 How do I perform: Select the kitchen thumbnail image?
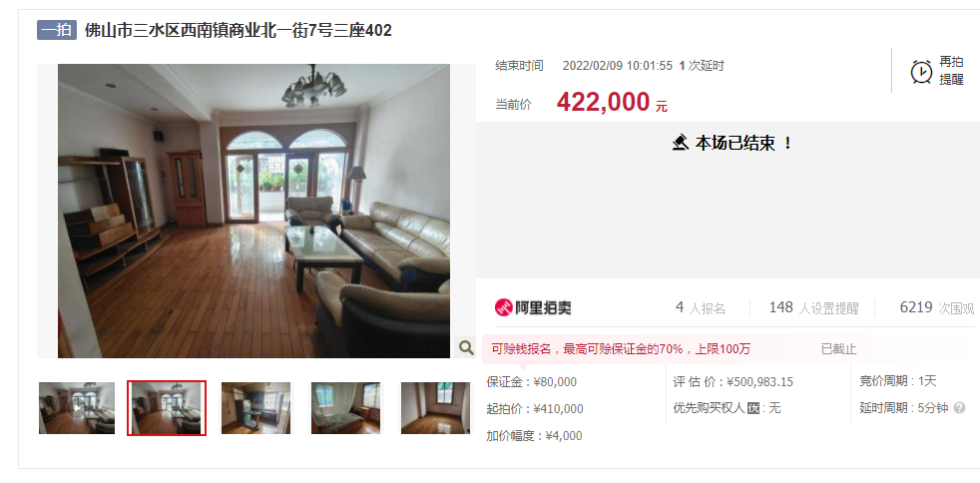click(256, 408)
